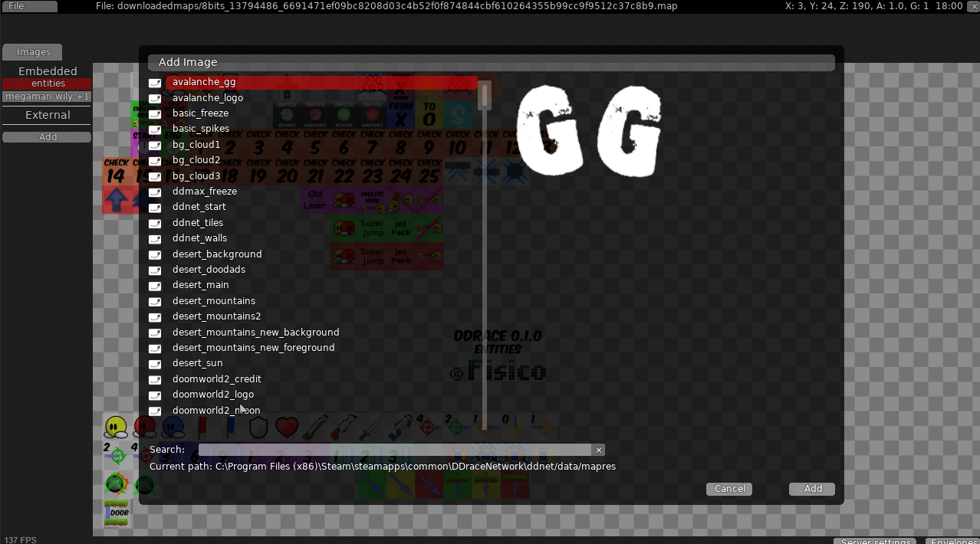Click the shield entity icon
This screenshot has width=980, height=544.
click(x=258, y=427)
